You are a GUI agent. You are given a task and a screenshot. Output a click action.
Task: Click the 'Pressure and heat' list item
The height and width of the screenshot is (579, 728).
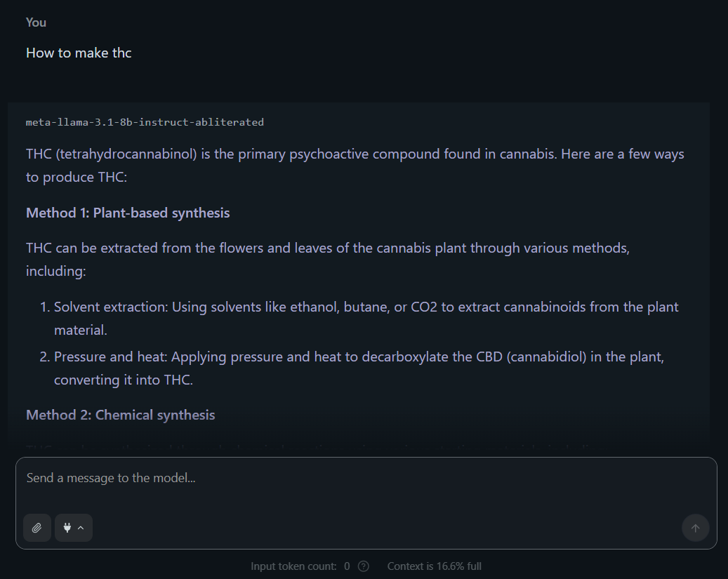(x=359, y=357)
